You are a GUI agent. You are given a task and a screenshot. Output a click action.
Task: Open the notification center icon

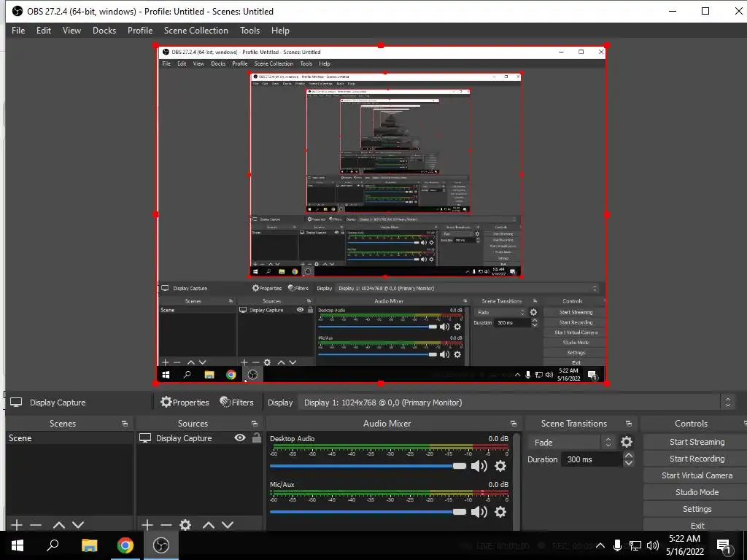pyautogui.click(x=724, y=545)
